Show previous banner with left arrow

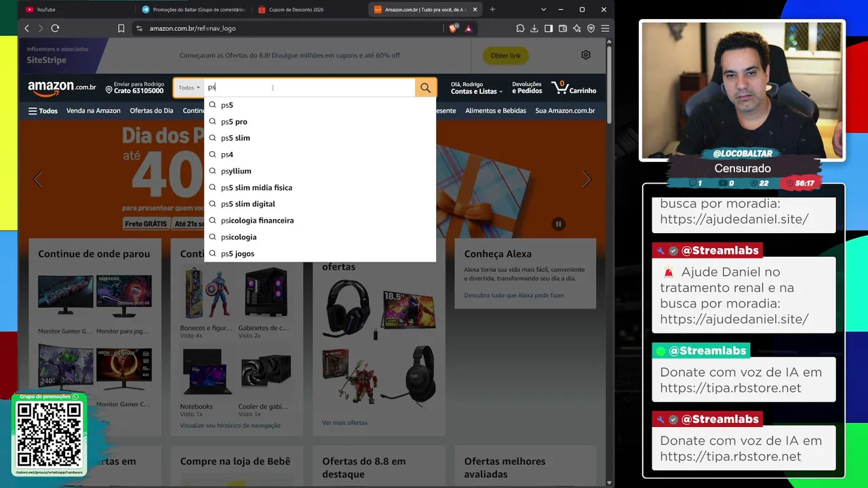pyautogui.click(x=38, y=179)
